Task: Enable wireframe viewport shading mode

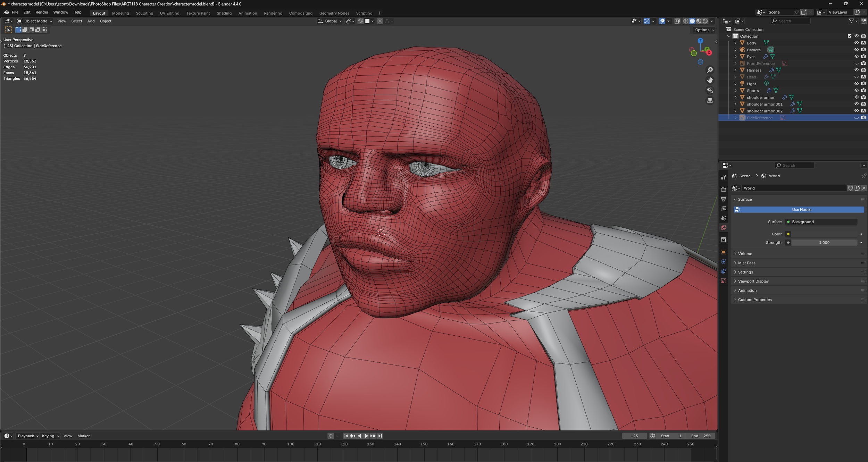Action: 686,21
